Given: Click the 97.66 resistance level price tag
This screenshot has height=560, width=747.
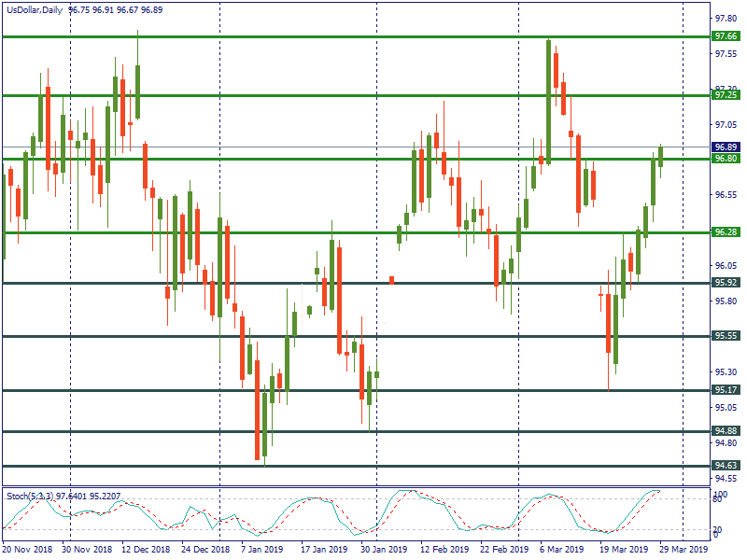Looking at the screenshot, I should click(x=726, y=36).
